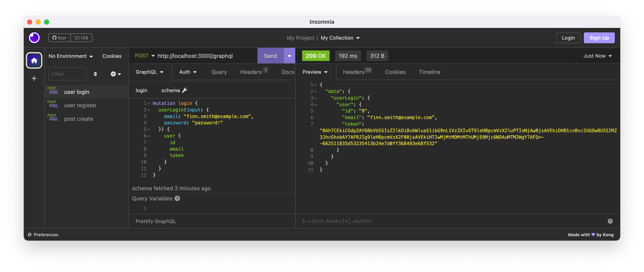Click the 200 OK status badge
The height and width of the screenshot is (272, 644).
pyautogui.click(x=316, y=56)
